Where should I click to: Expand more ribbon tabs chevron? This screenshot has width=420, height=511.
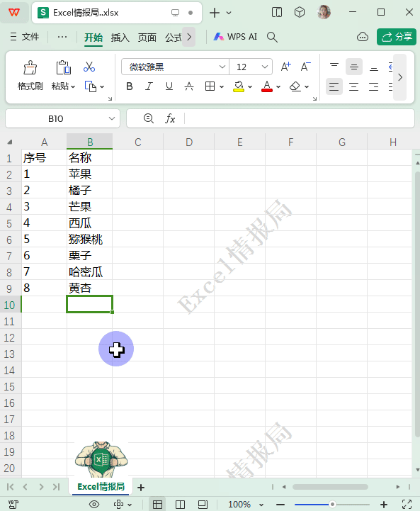189,37
